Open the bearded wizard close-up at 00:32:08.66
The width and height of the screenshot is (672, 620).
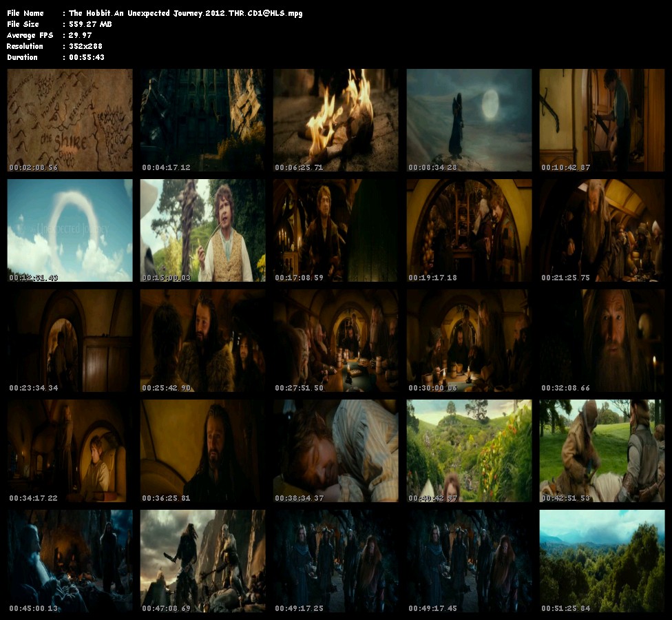[x=602, y=340]
